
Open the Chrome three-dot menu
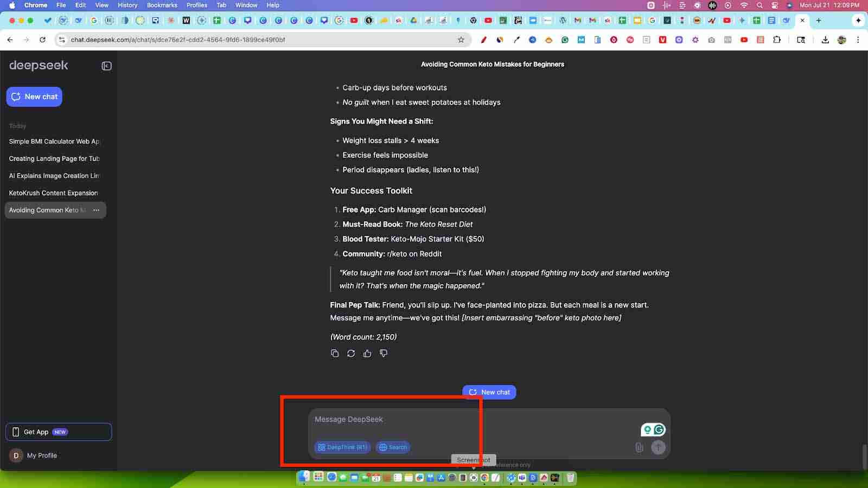coord(858,40)
